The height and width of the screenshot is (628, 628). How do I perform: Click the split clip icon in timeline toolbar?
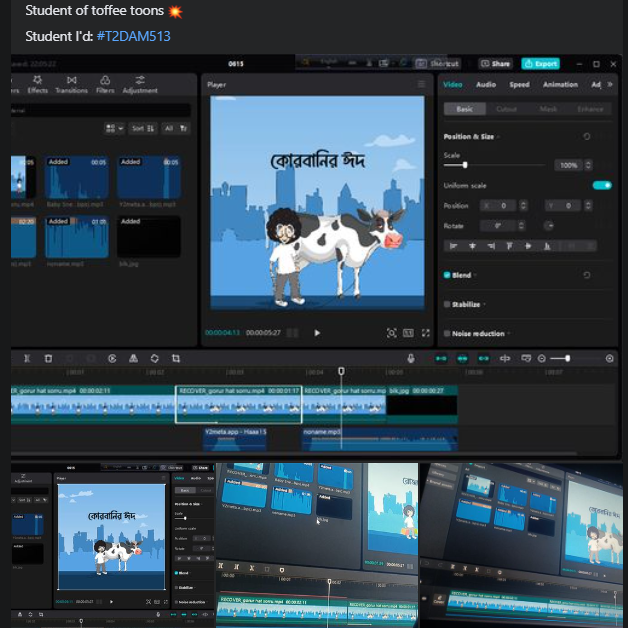pos(27,358)
